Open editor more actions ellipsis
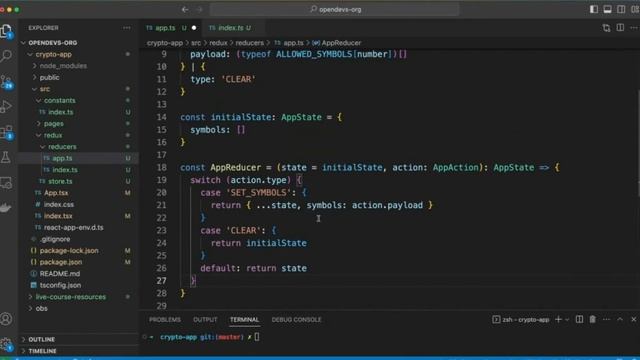 coord(633,28)
